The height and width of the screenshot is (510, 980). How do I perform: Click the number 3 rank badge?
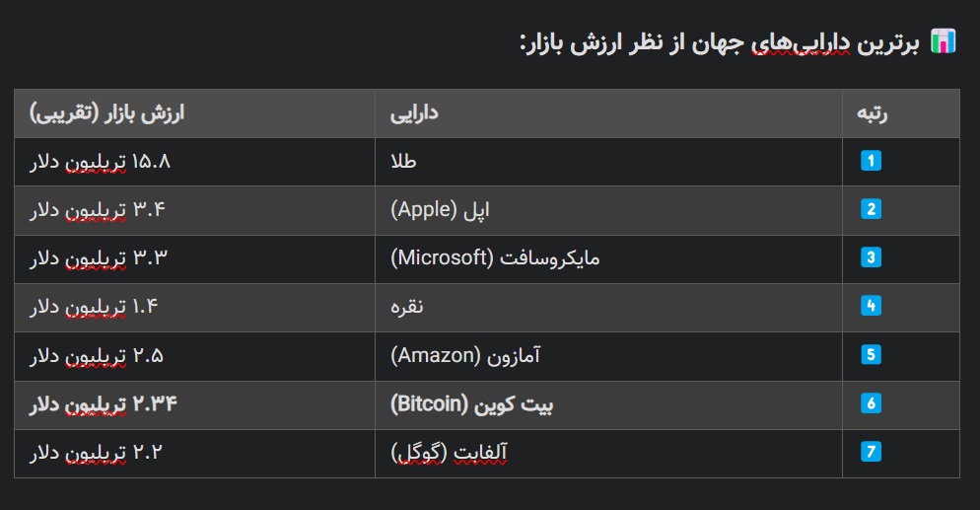(871, 257)
